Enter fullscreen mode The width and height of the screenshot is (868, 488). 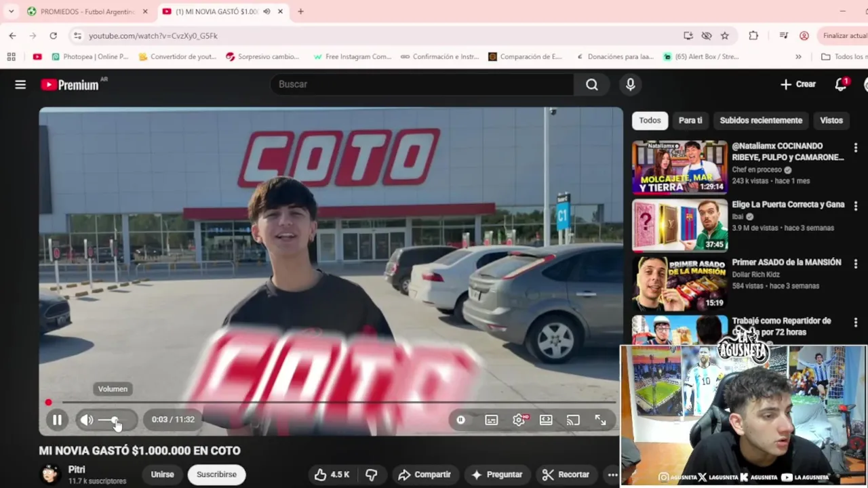tap(600, 420)
